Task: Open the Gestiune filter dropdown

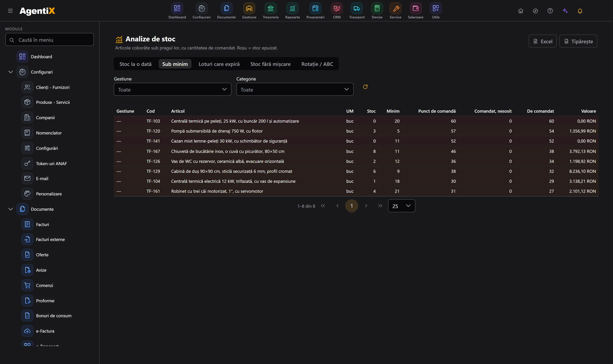Action: [172, 89]
